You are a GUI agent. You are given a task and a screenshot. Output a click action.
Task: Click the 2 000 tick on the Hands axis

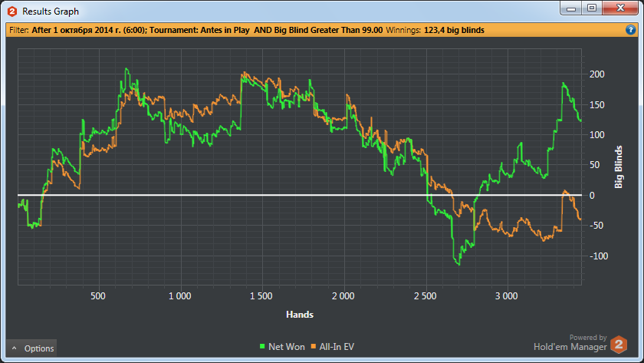tap(343, 295)
